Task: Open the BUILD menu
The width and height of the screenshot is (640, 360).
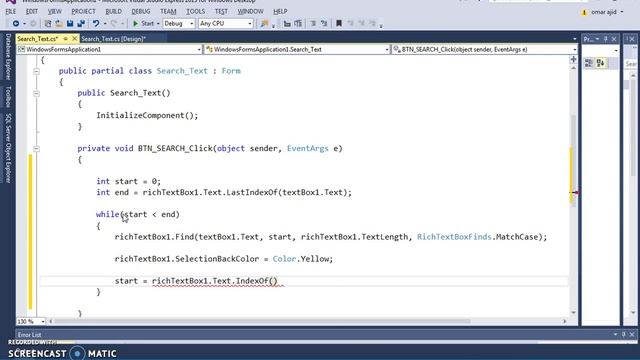Action: [113, 11]
